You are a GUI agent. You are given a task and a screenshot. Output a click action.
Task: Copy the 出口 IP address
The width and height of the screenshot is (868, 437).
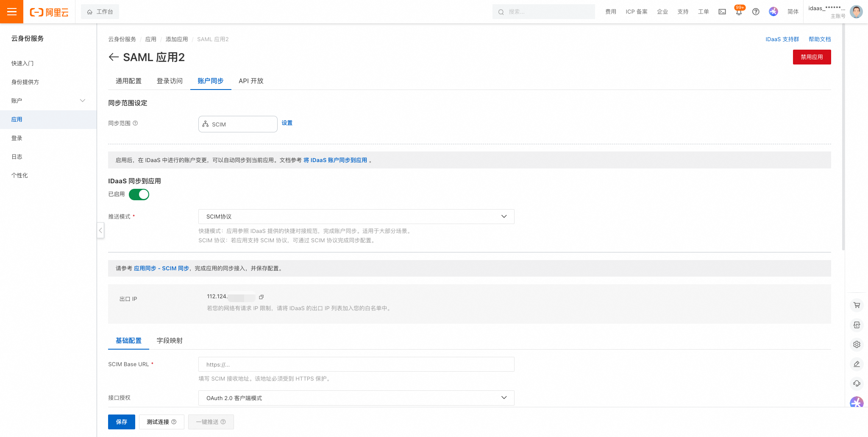click(262, 297)
